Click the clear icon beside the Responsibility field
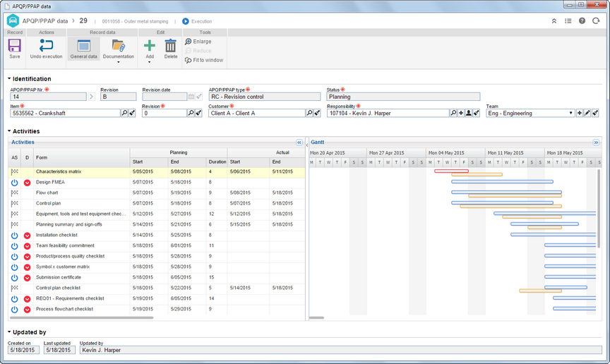 [477, 113]
